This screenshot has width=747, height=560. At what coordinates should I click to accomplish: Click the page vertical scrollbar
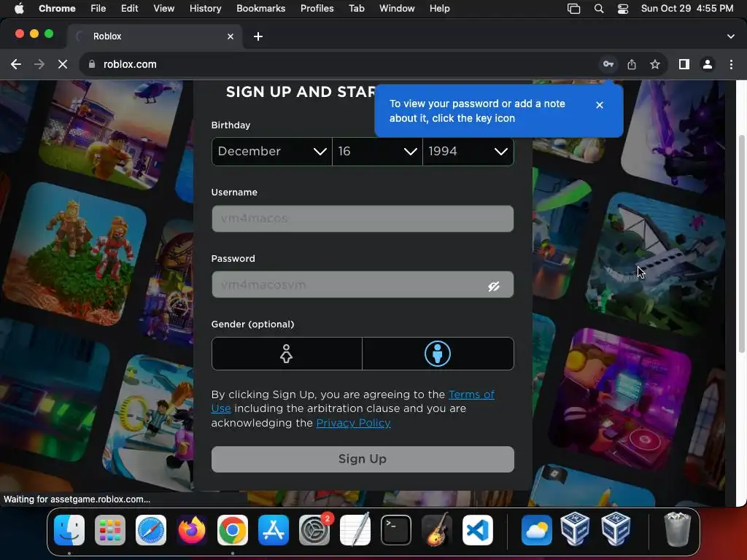point(741,243)
